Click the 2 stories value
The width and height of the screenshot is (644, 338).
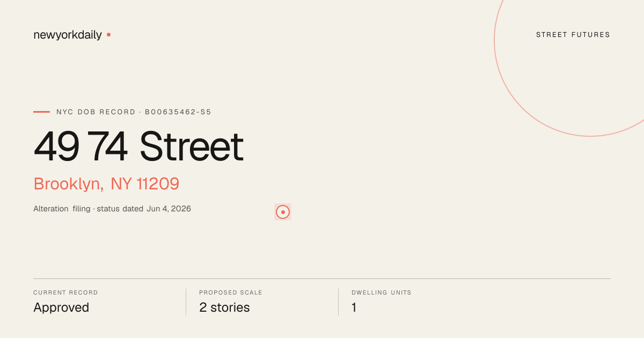tap(224, 307)
